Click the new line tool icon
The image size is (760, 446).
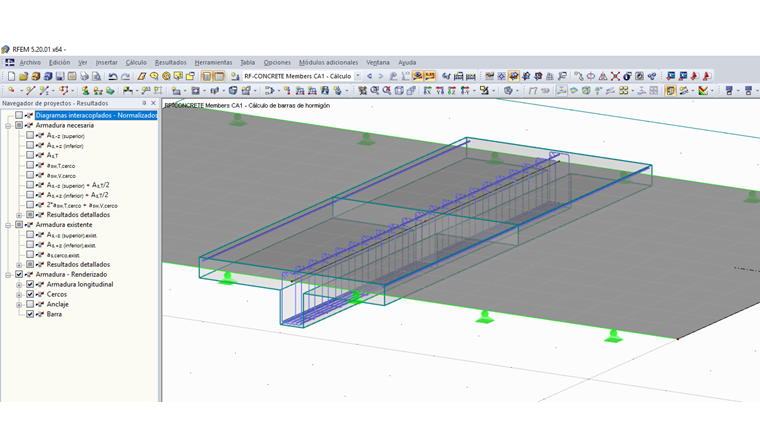(x=31, y=90)
